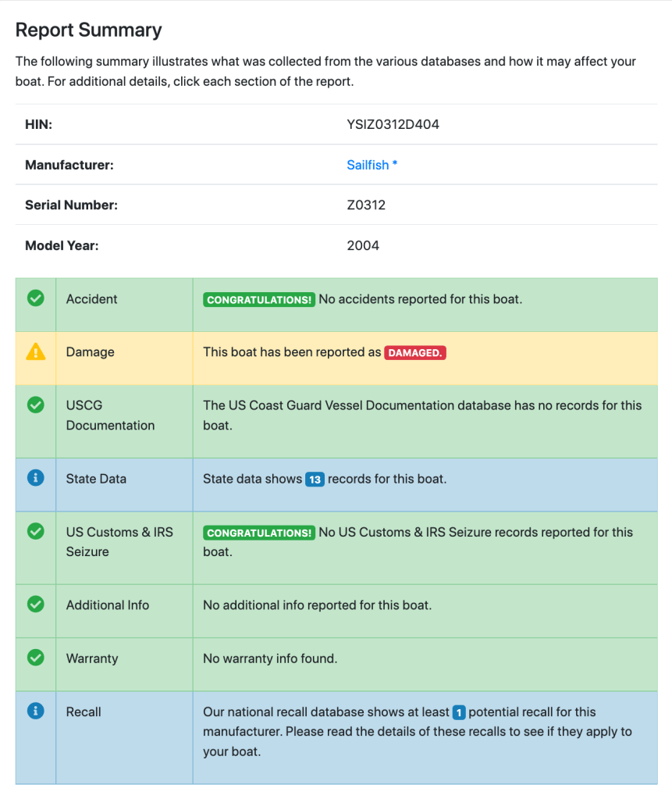
Task: Click the blue info icon beside State Data
Action: (36, 478)
